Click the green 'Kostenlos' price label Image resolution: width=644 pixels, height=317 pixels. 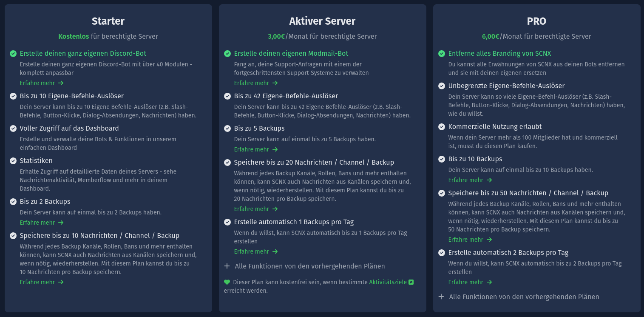click(74, 37)
